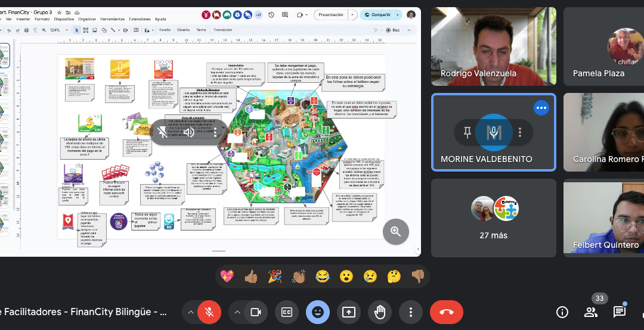Open the Presentación dropdown arrow

pyautogui.click(x=352, y=15)
